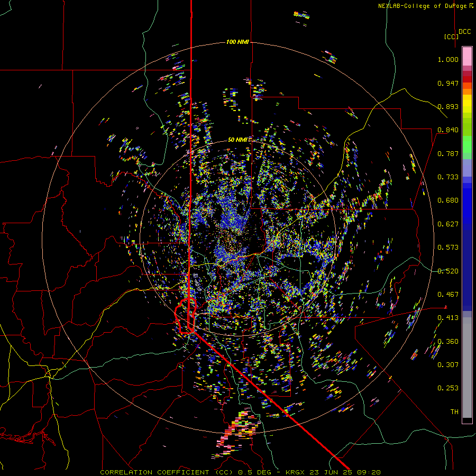Click the 0.360 scale value
Screen dimensions: 476x476
pos(448,342)
